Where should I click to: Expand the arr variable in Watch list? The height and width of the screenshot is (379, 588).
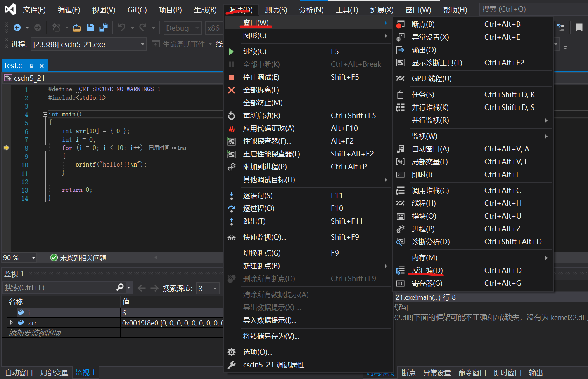pos(11,322)
